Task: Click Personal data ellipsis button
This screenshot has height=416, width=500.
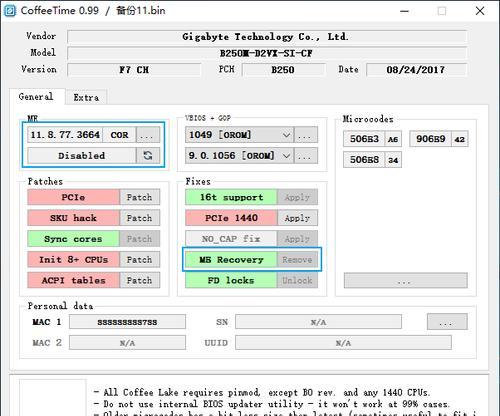Action: (x=447, y=322)
